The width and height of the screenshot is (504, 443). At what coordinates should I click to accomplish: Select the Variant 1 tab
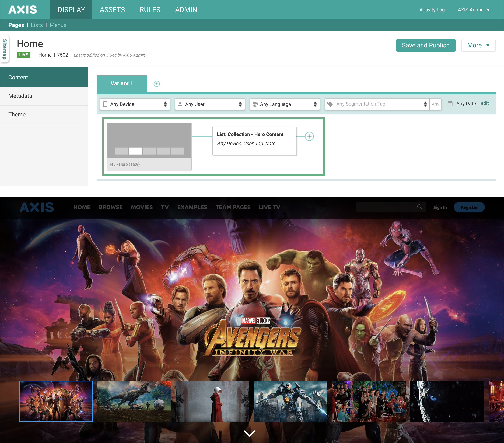tap(122, 83)
